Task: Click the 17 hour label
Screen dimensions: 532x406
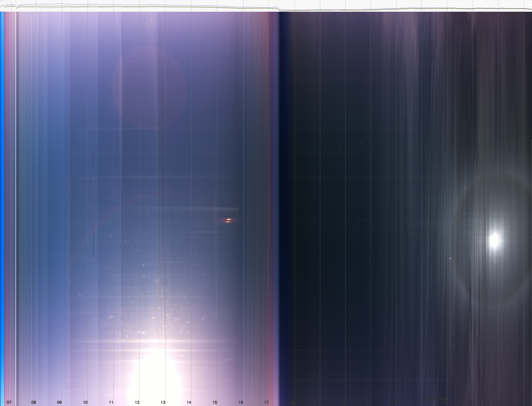Action: [266, 402]
